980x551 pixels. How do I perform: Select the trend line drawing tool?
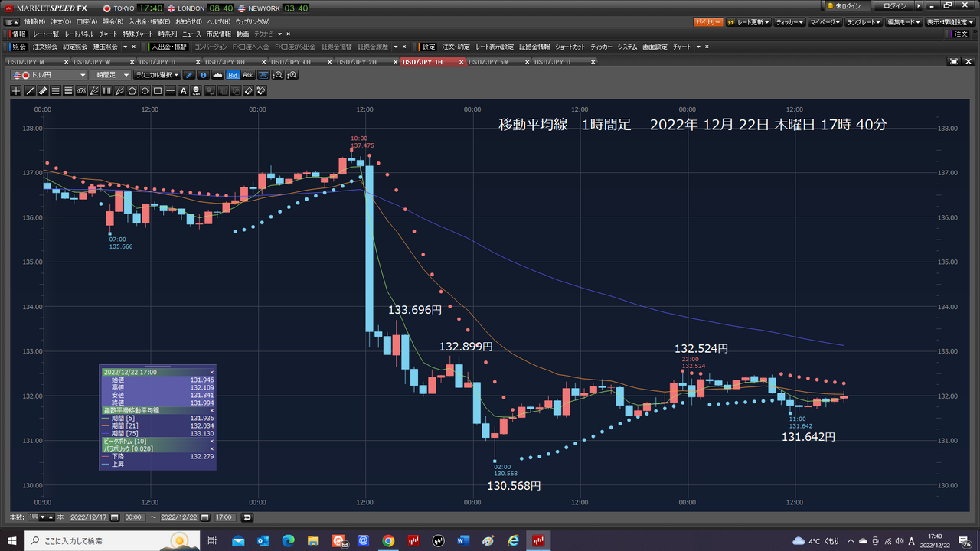(x=30, y=91)
